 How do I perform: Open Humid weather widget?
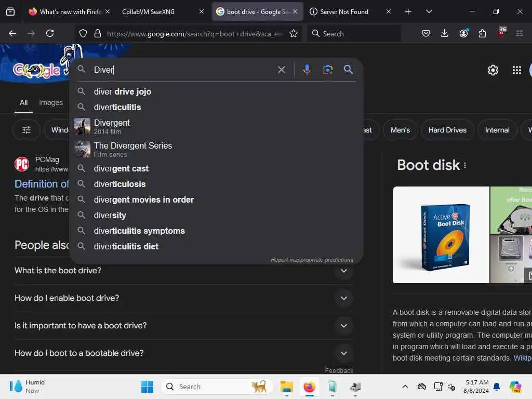pyautogui.click(x=27, y=387)
